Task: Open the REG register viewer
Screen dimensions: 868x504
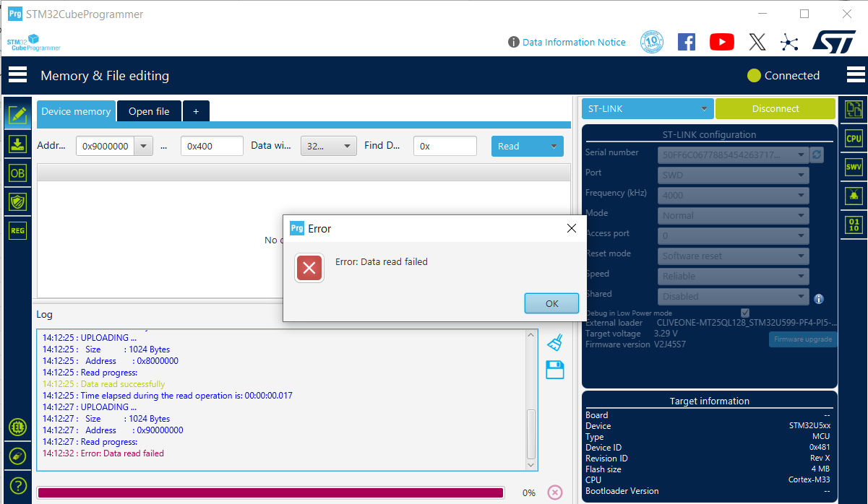Action: pyautogui.click(x=17, y=230)
